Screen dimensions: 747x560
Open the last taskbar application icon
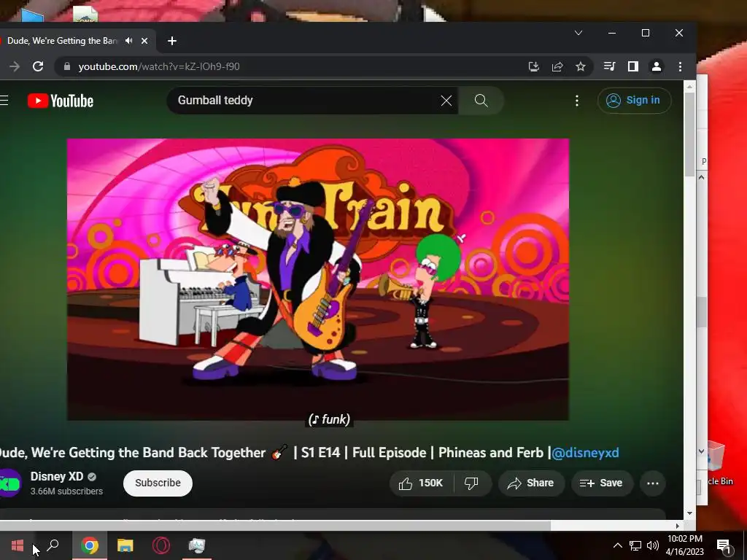(x=197, y=545)
